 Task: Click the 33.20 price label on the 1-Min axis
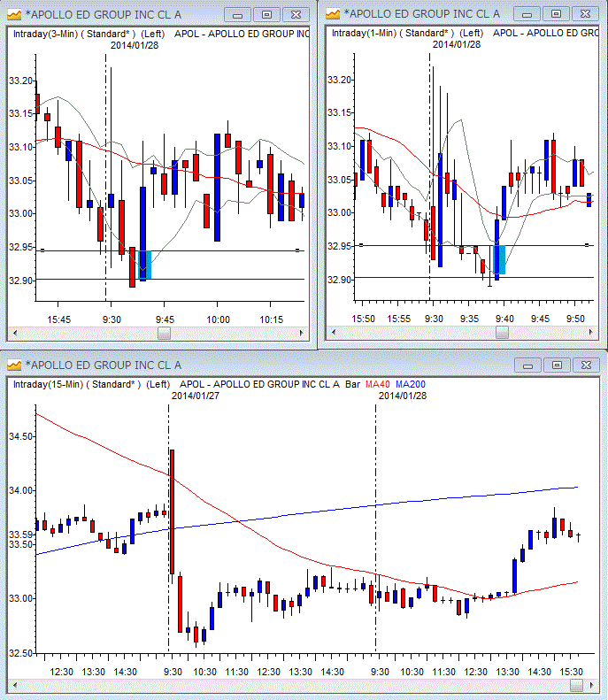340,80
